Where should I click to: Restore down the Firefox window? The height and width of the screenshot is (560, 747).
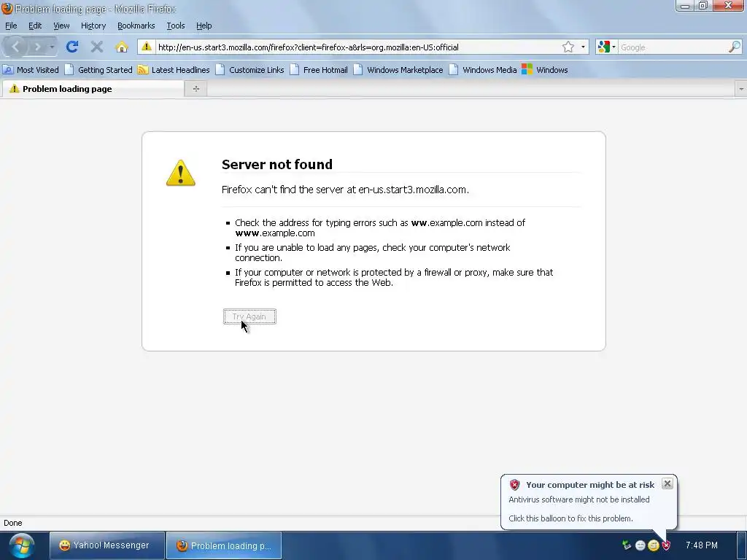pyautogui.click(x=703, y=6)
